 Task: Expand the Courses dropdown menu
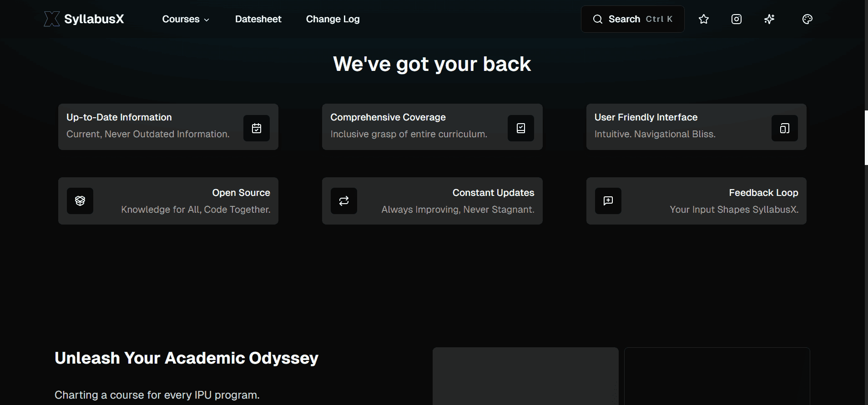pyautogui.click(x=186, y=19)
